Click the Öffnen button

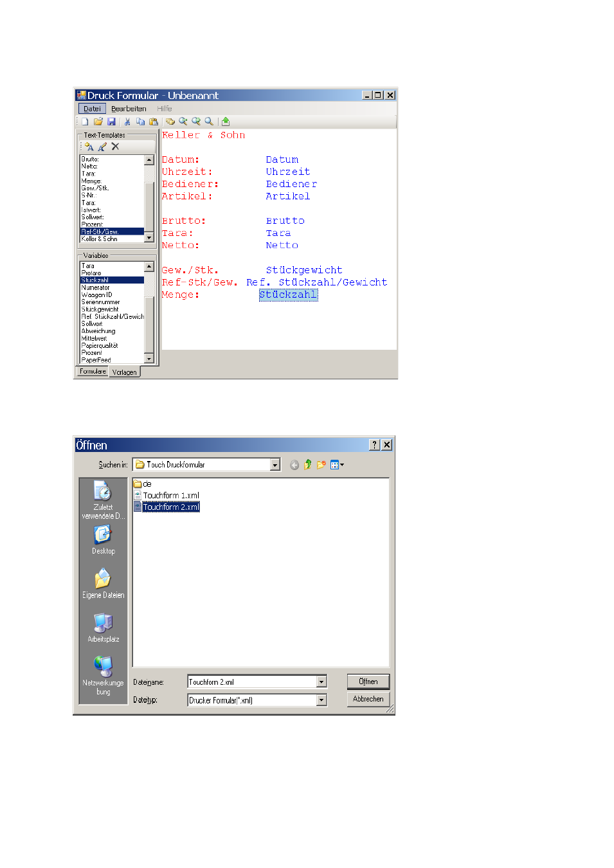point(368,682)
